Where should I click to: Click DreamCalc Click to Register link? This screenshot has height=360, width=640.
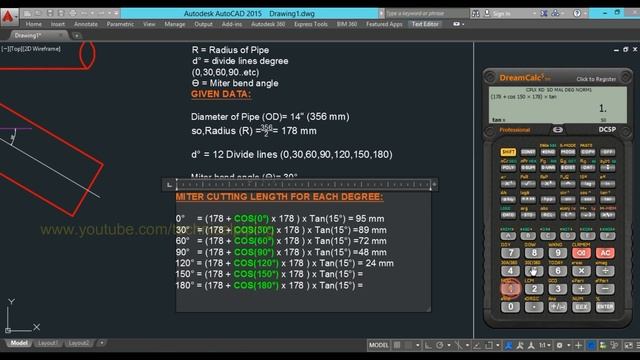pos(596,79)
